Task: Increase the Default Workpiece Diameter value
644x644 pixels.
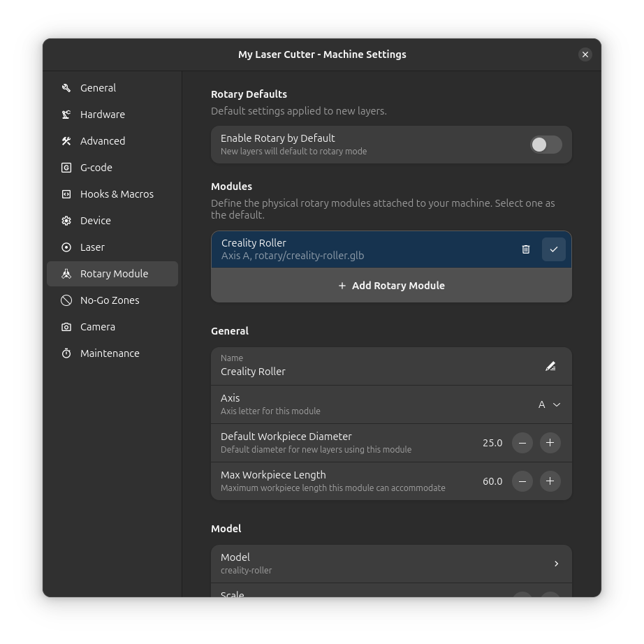Action: click(550, 443)
